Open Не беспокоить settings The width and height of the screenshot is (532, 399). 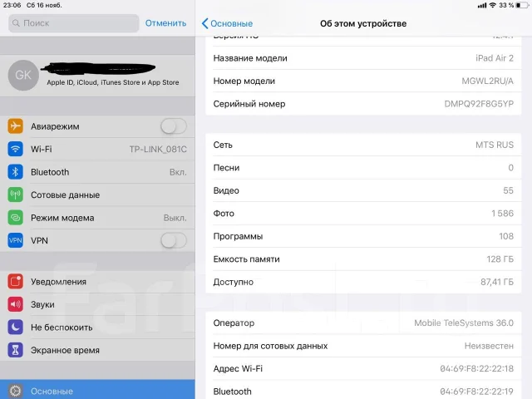click(97, 327)
